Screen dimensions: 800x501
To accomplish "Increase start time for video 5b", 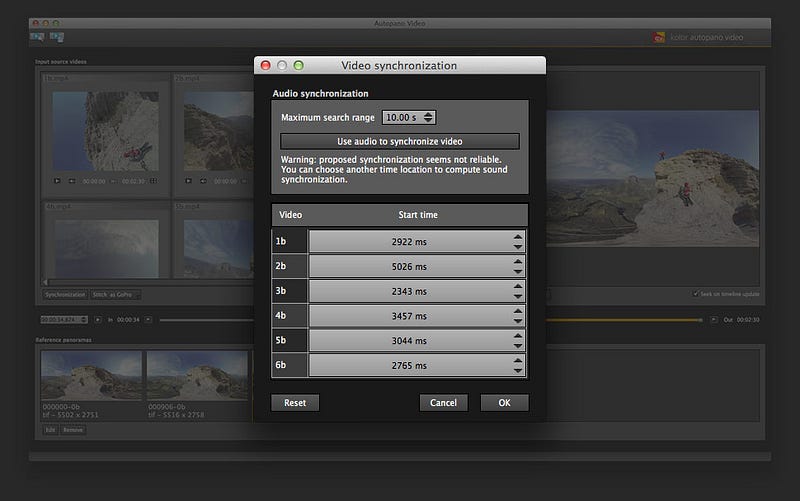I will [518, 336].
